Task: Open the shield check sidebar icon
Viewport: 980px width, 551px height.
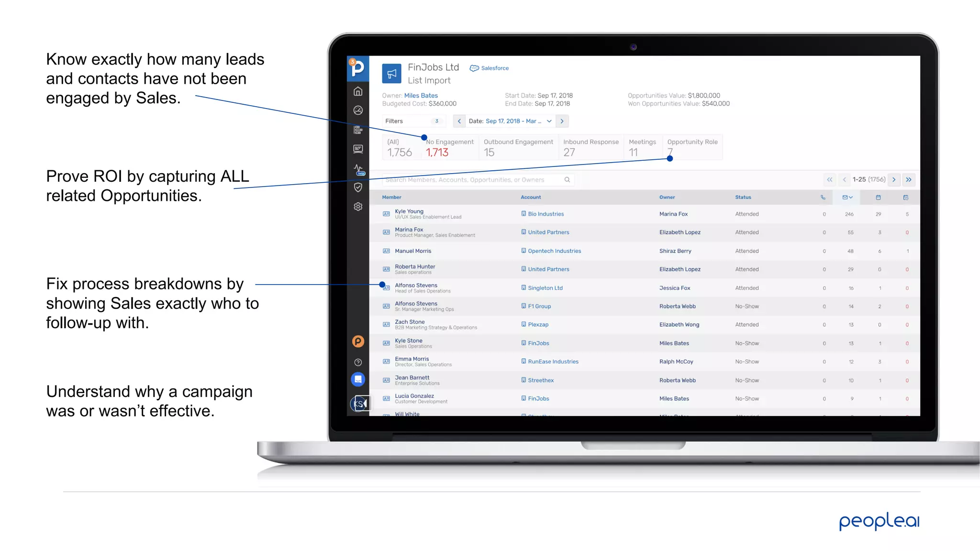Action: 358,187
